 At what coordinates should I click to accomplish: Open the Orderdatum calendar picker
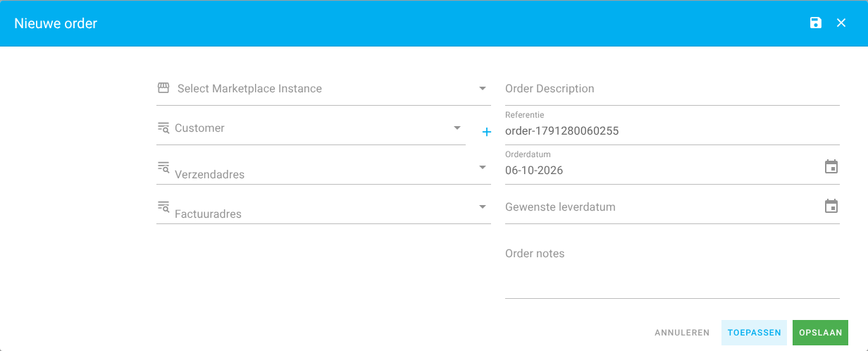pos(831,167)
